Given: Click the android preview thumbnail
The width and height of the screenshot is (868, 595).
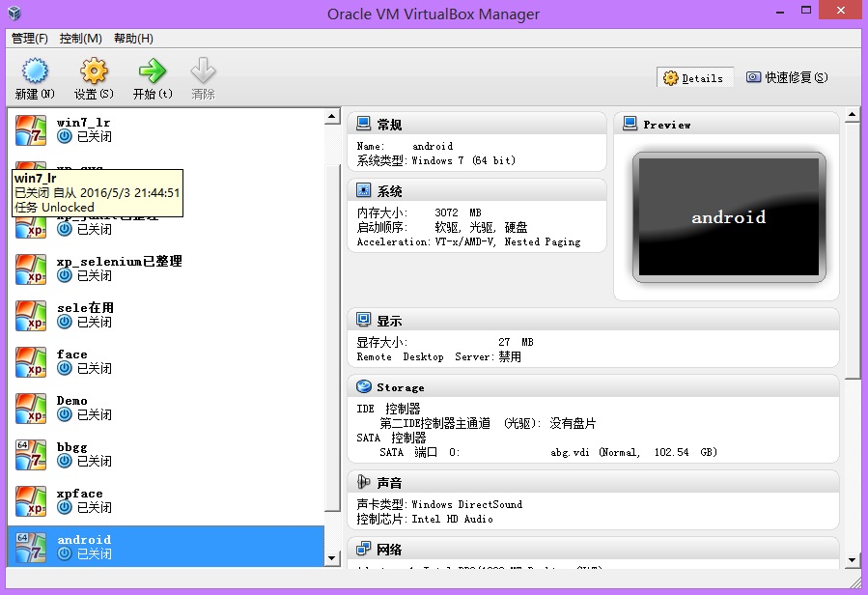Looking at the screenshot, I should click(729, 217).
